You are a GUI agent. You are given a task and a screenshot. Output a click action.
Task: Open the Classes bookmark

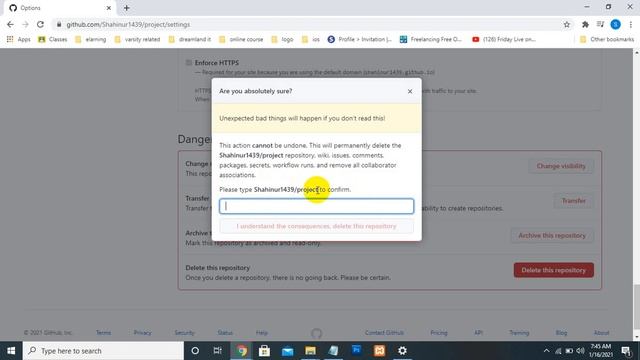(x=53, y=39)
